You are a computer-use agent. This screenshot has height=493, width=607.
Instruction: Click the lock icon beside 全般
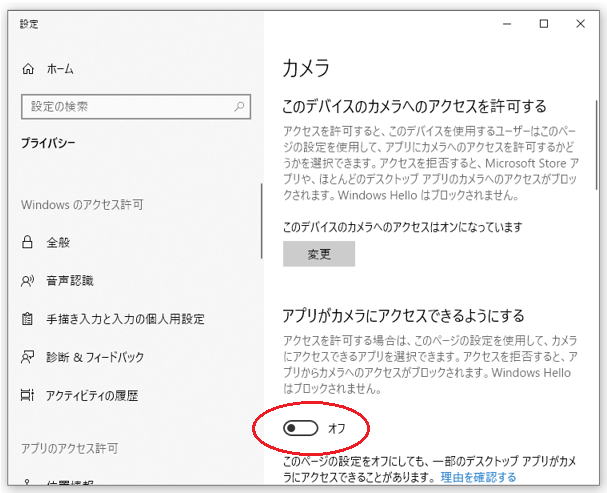pyautogui.click(x=27, y=243)
